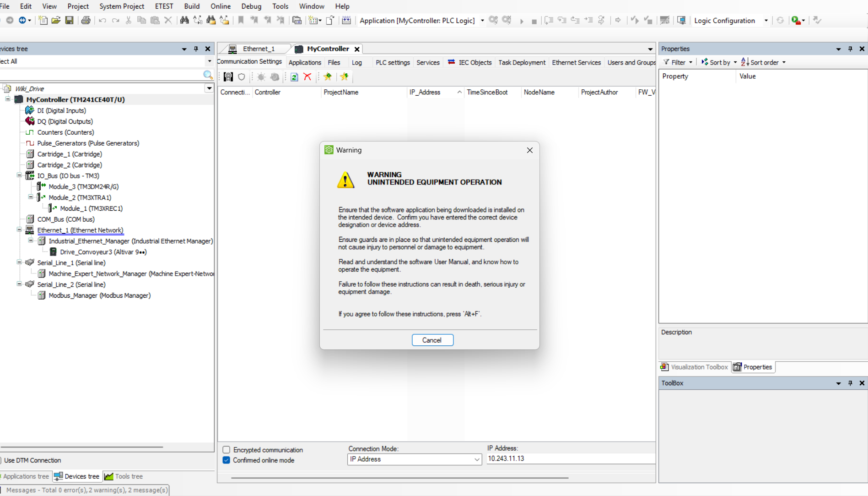Open the Logic Configuration dropdown
Viewport: 868px width, 496px height.
[766, 21]
